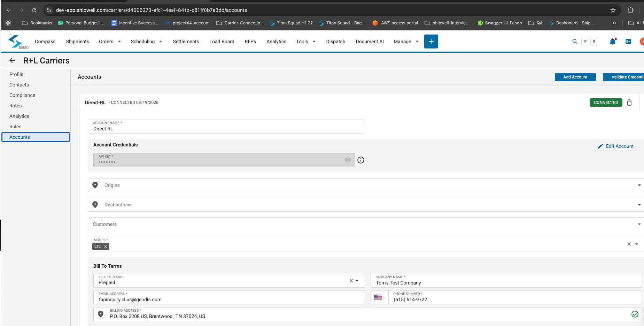The image size is (644, 326).
Task: Click the blue plus create button
Action: (431, 41)
